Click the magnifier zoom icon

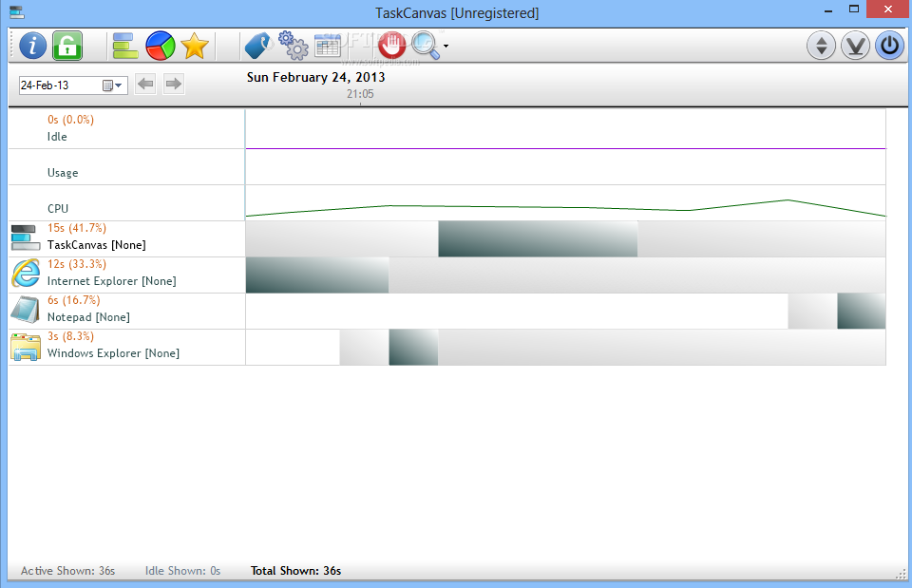coord(426,46)
